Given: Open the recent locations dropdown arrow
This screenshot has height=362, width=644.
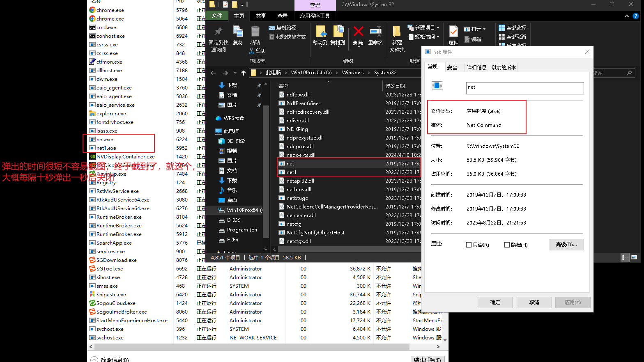Looking at the screenshot, I should coord(235,73).
